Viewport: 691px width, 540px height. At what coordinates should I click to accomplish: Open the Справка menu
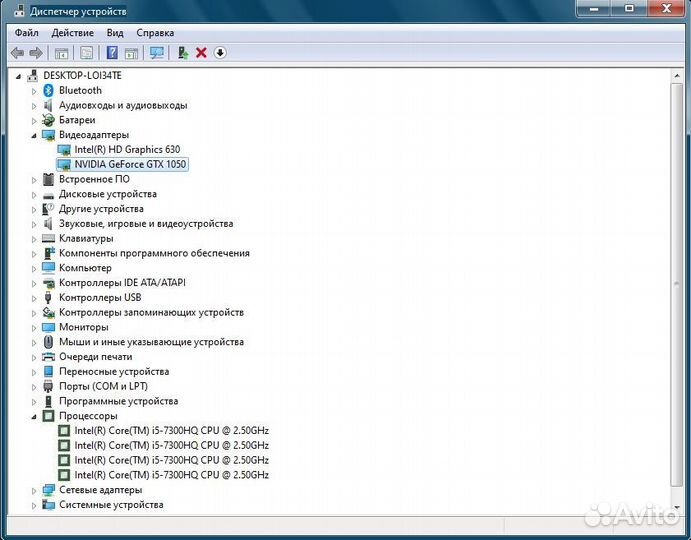(154, 32)
